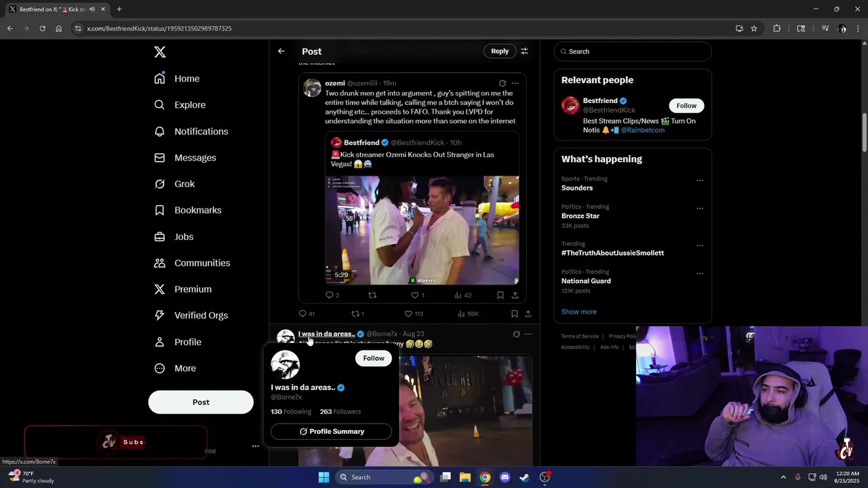Open Premium in the sidebar
The width and height of the screenshot is (868, 488).
coord(183,289)
